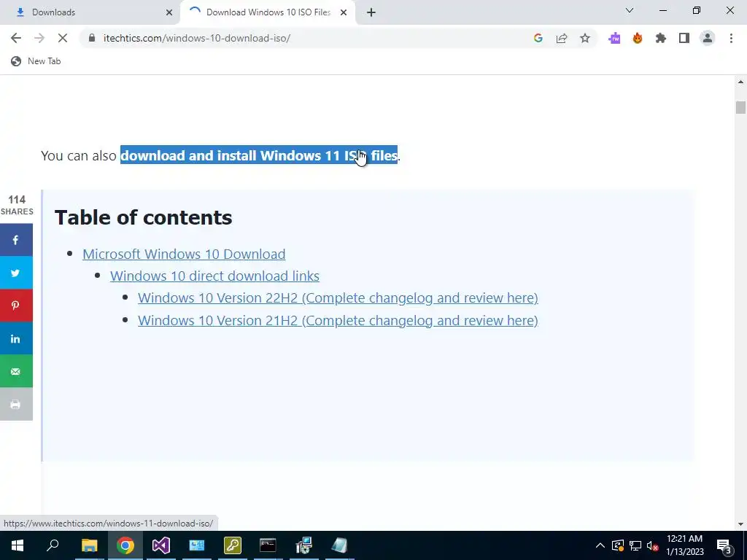Open the Extensions puzzle menu
Image resolution: width=747 pixels, height=560 pixels.
tap(661, 38)
